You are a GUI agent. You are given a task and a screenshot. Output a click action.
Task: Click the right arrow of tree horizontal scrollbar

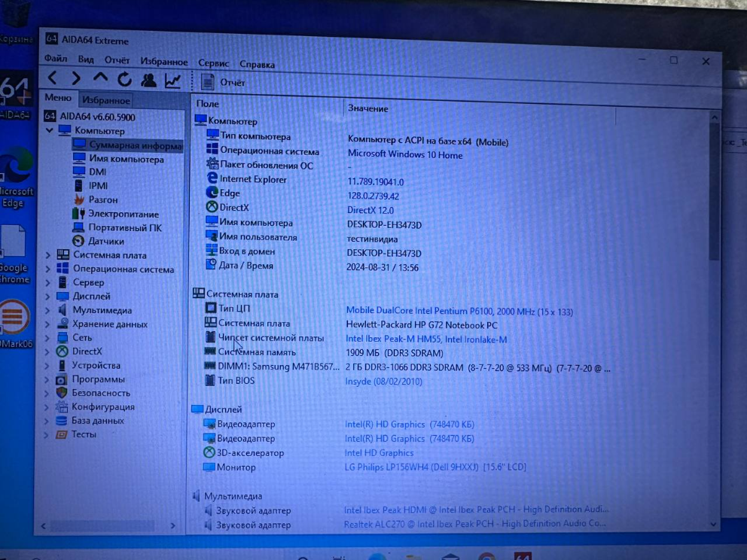pyautogui.click(x=173, y=525)
